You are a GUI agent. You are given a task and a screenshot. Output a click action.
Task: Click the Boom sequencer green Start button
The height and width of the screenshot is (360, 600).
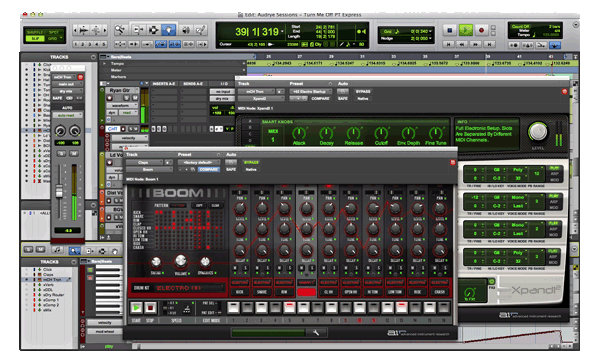(x=136, y=307)
